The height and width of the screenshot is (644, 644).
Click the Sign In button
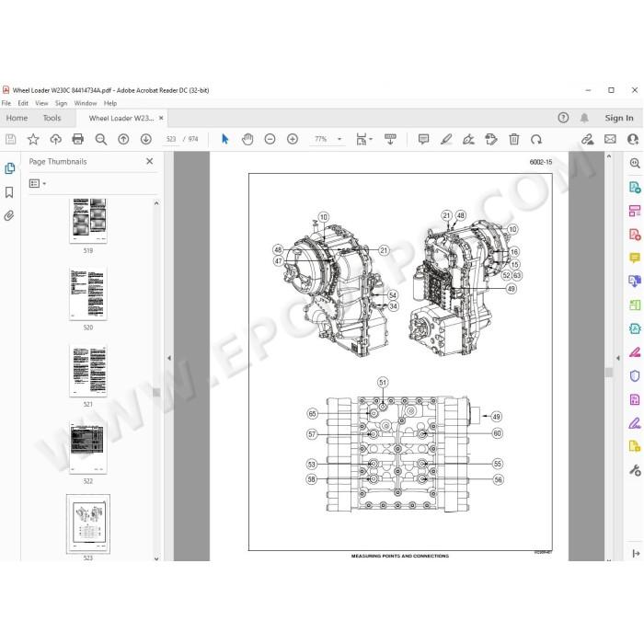pyautogui.click(x=619, y=118)
